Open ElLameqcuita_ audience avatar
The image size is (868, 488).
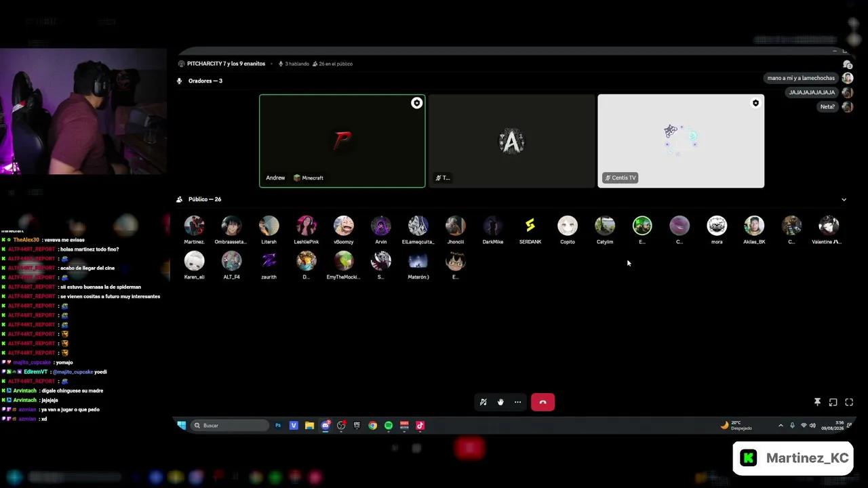coord(418,226)
